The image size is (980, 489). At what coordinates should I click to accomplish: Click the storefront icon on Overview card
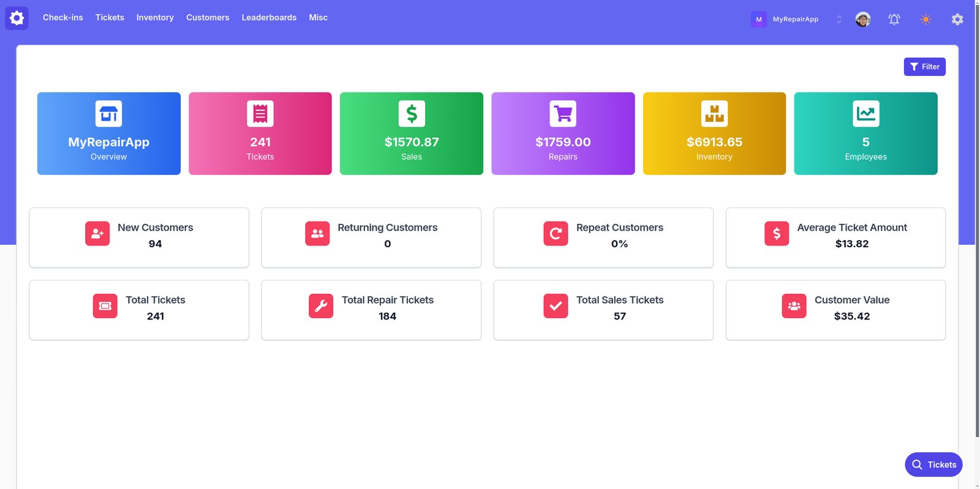tap(108, 114)
